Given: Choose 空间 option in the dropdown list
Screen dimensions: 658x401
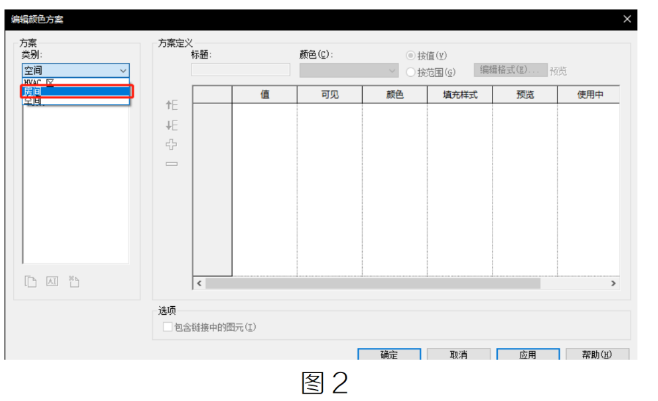Looking at the screenshot, I should 76,101.
